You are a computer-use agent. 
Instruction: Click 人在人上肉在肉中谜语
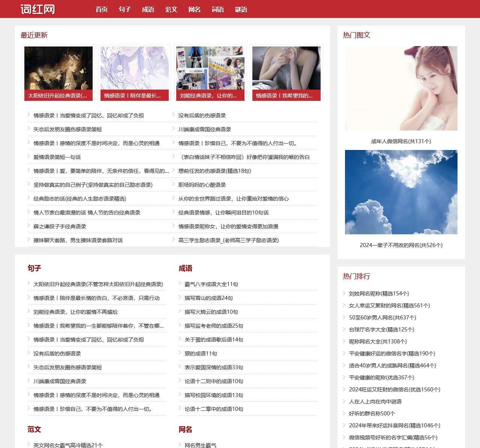(x=375, y=402)
